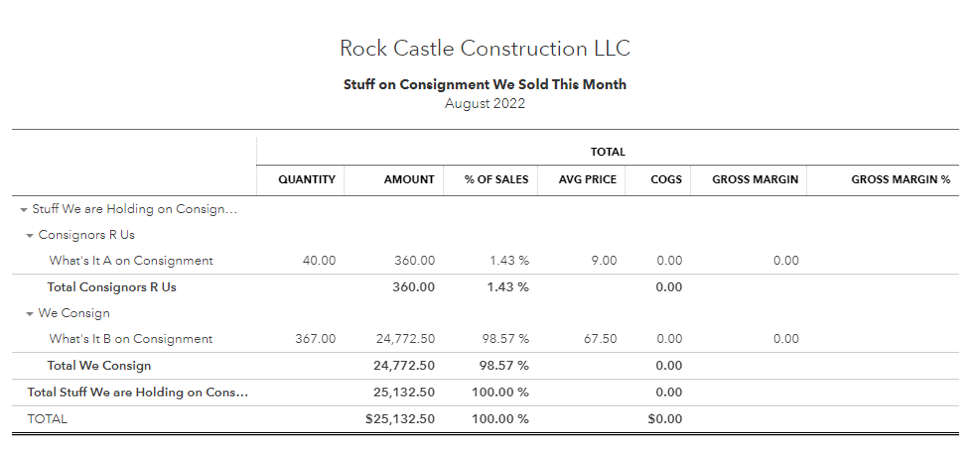Click the AMOUNT column header
The image size is (974, 449).
tap(409, 180)
